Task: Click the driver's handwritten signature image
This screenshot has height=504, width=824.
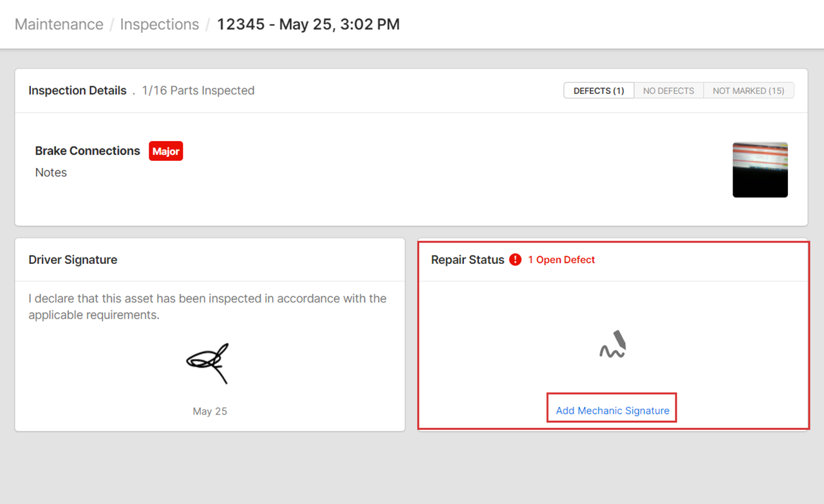Action: [209, 363]
